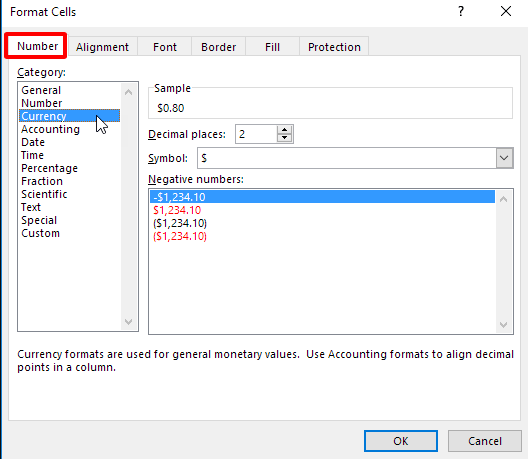Open the Help question mark icon
528x459 pixels.
pos(461,11)
